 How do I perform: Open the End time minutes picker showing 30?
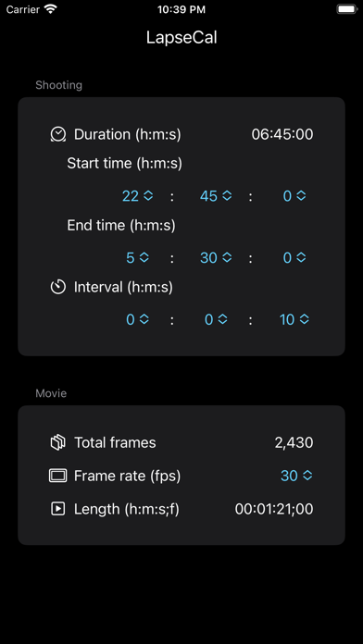pos(216,257)
